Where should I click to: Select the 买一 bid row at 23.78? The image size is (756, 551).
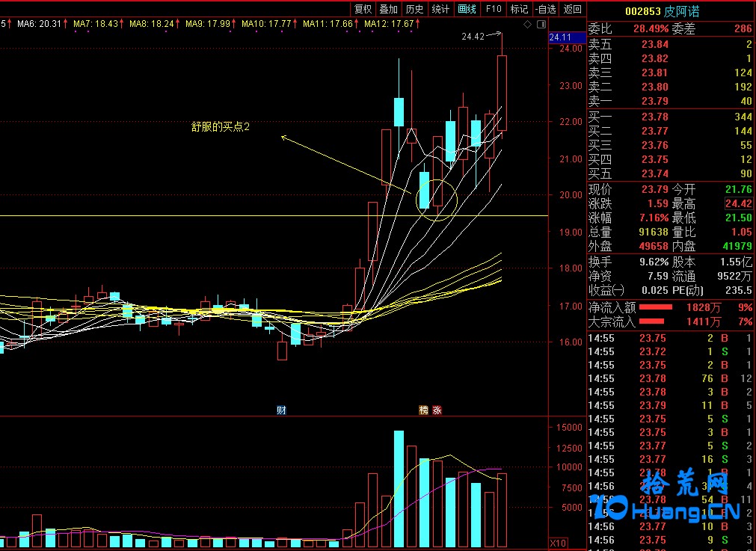pyautogui.click(x=670, y=117)
